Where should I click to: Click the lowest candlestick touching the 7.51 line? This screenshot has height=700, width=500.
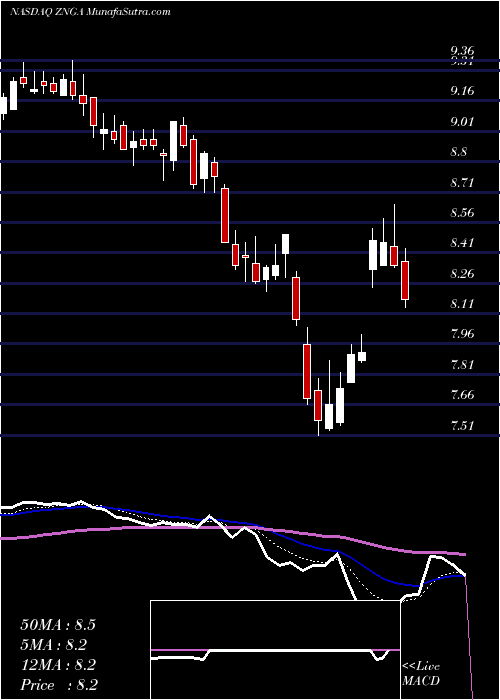(x=318, y=406)
